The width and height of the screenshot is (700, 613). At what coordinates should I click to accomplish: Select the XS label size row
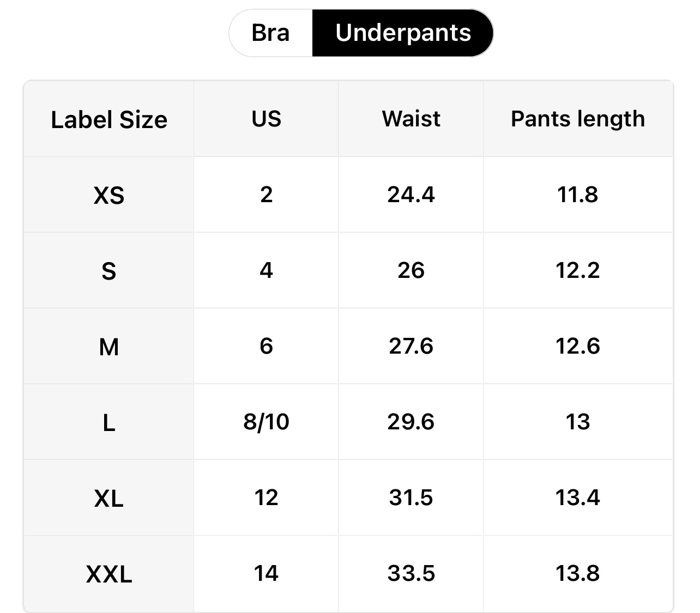[x=109, y=195]
